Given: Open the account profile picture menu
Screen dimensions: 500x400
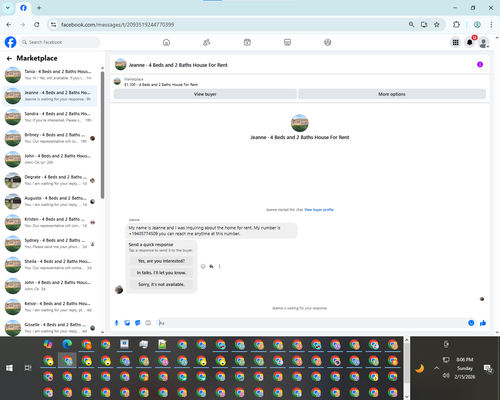Looking at the screenshot, I should tap(484, 42).
